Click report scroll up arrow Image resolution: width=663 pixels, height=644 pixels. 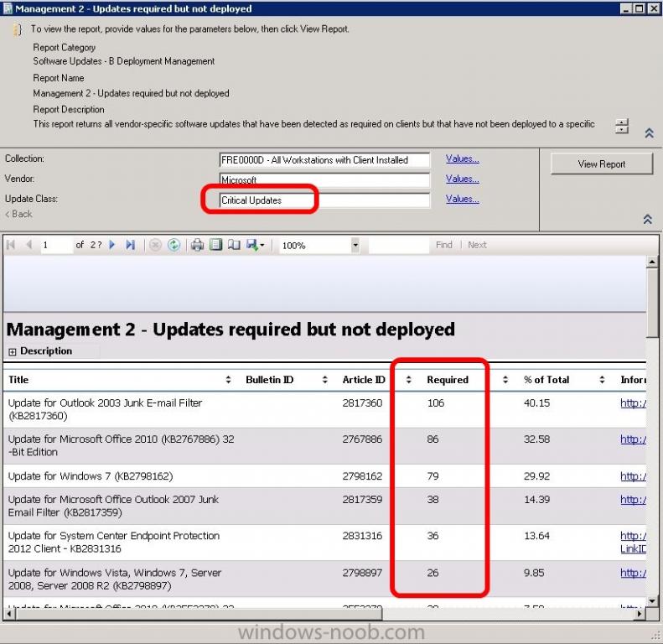[652, 262]
